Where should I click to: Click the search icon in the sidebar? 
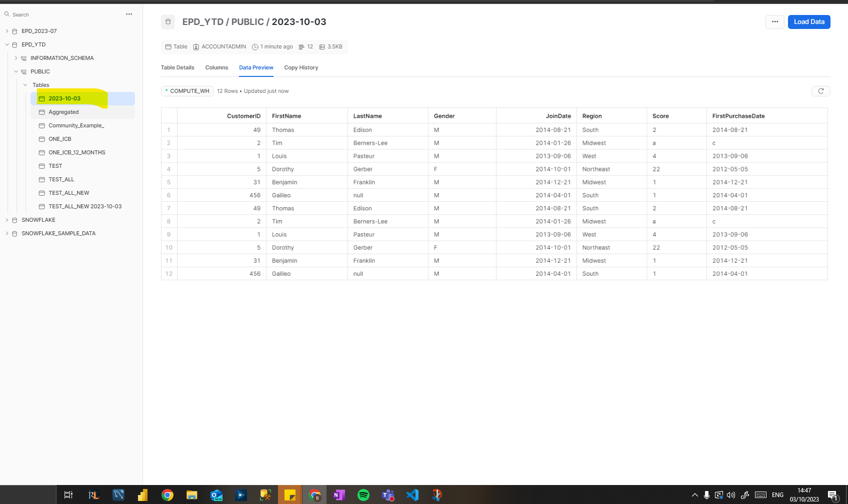click(x=6, y=14)
